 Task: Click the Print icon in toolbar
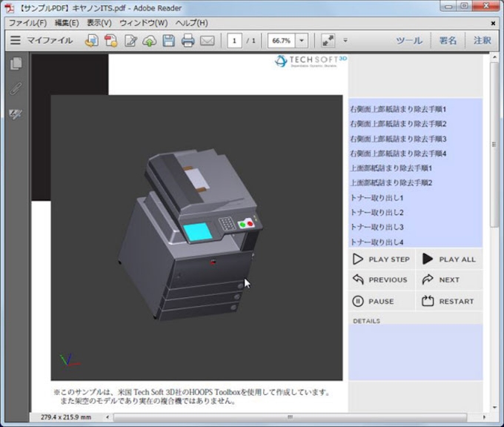(188, 41)
